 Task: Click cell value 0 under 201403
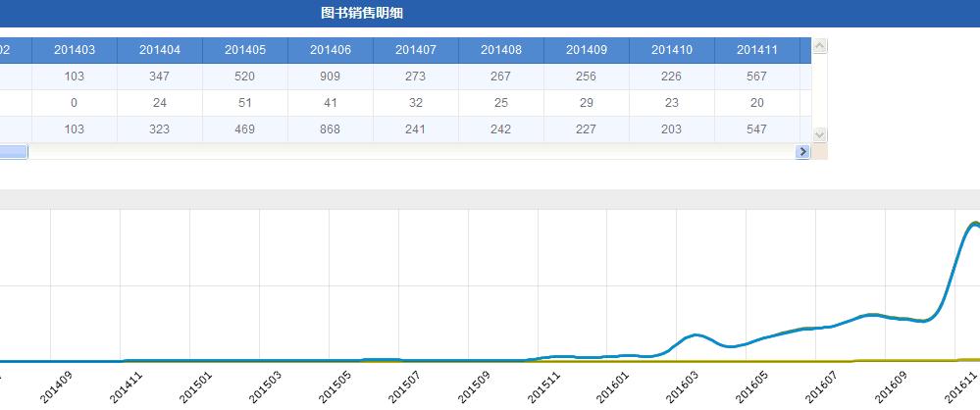point(75,102)
